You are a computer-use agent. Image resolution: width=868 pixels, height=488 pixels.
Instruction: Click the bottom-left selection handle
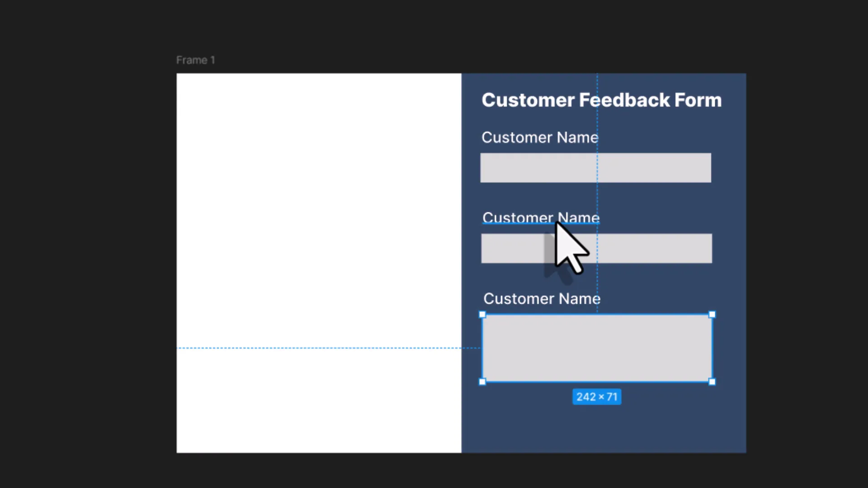pyautogui.click(x=482, y=382)
